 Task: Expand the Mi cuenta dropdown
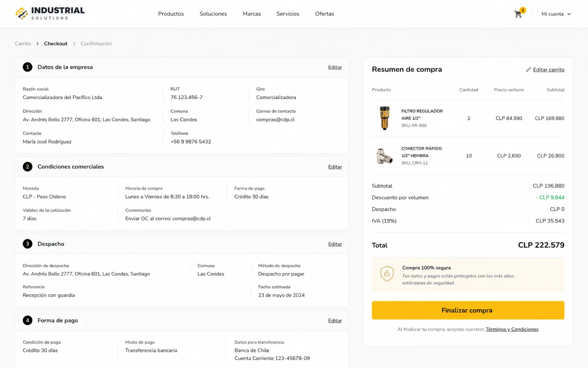pos(556,14)
